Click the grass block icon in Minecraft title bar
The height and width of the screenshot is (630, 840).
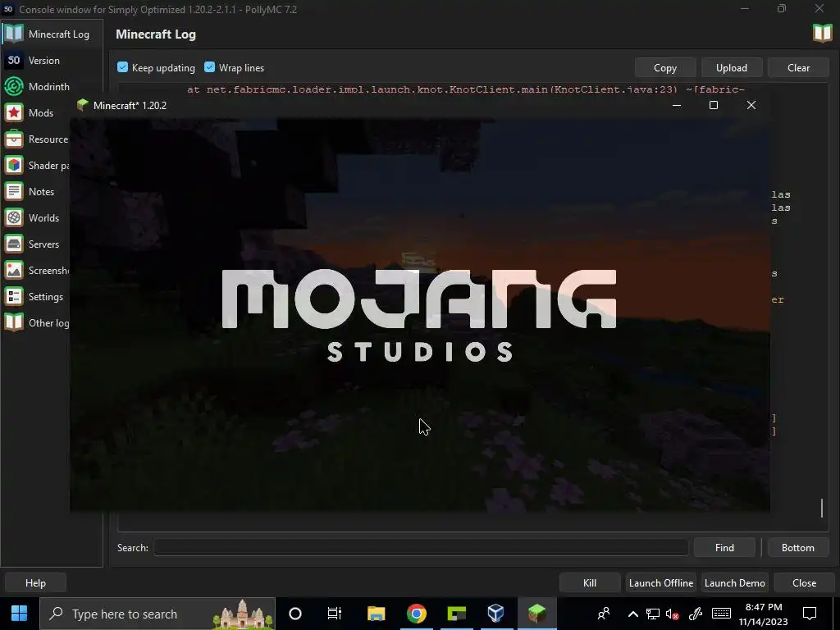82,105
